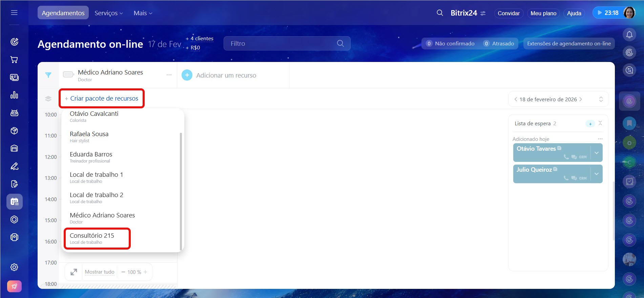
Task: Click the expand fullscreen arrows icon
Action: coord(74,272)
